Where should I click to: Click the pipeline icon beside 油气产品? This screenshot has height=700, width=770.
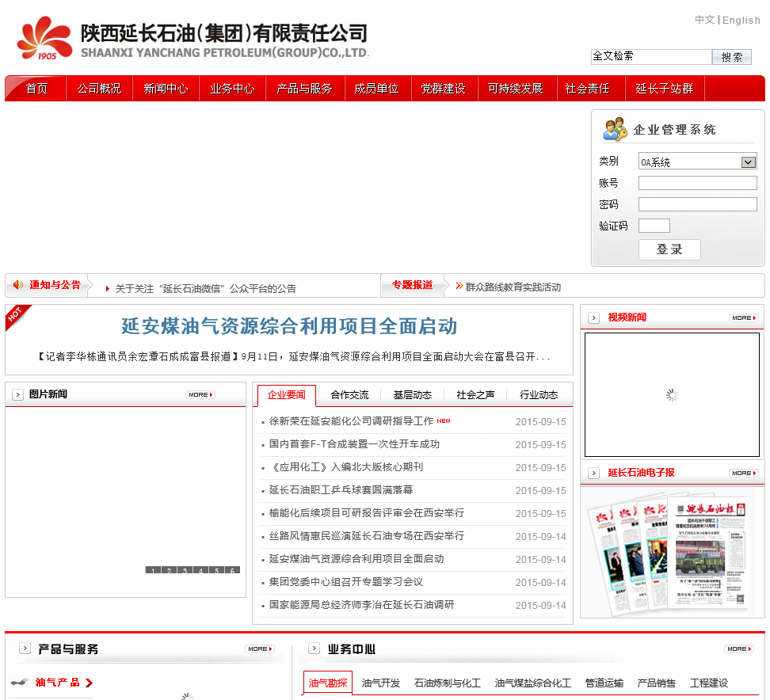(20, 683)
